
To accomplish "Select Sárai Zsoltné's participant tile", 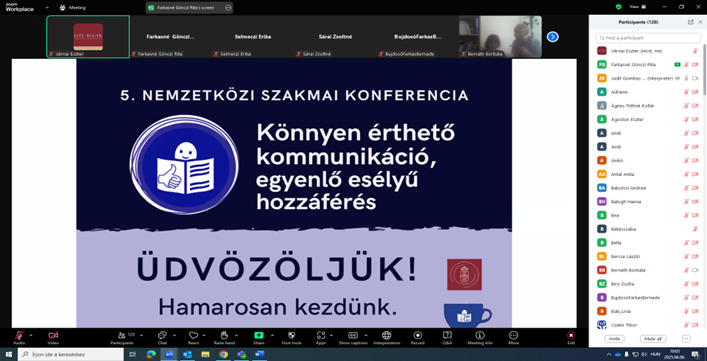I will (x=335, y=37).
